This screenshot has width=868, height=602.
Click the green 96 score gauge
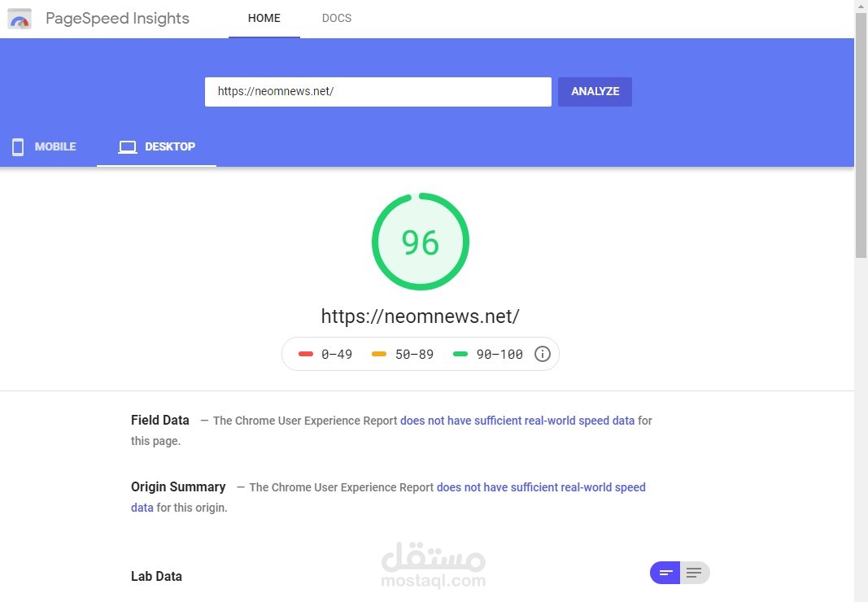[x=420, y=242]
